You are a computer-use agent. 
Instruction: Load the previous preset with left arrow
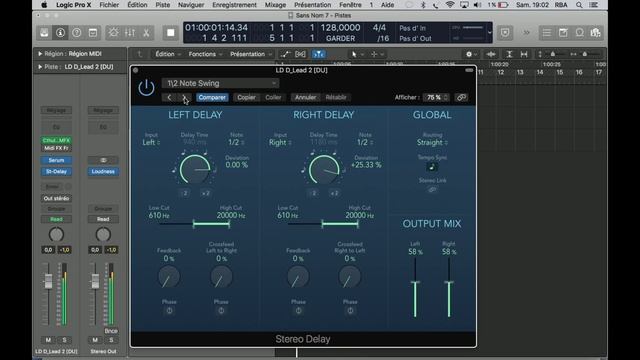coord(169,98)
